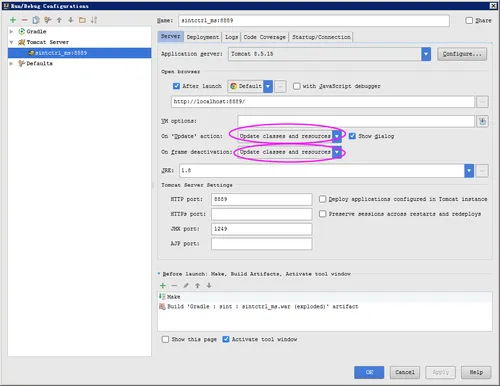
Task: Click the AJP port field
Action: [262, 244]
